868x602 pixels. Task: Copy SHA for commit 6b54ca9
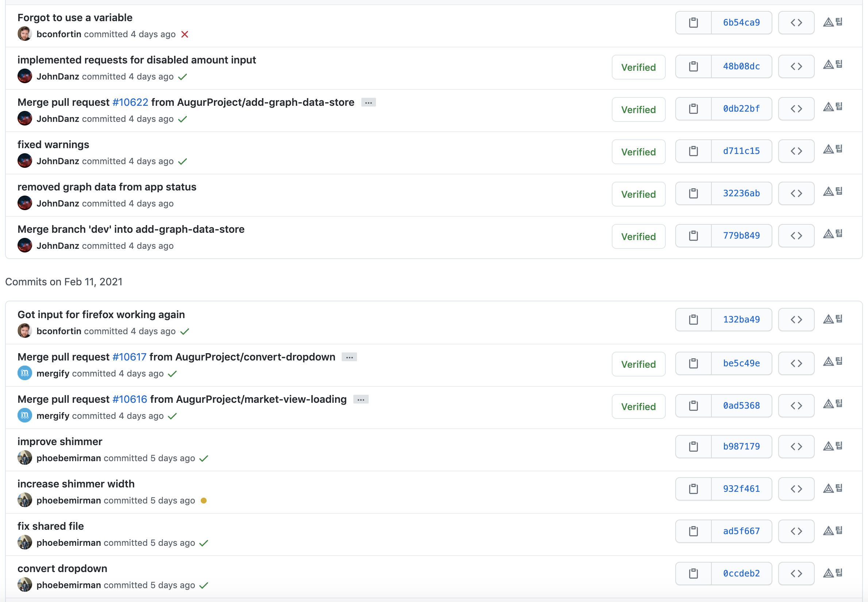[693, 23]
